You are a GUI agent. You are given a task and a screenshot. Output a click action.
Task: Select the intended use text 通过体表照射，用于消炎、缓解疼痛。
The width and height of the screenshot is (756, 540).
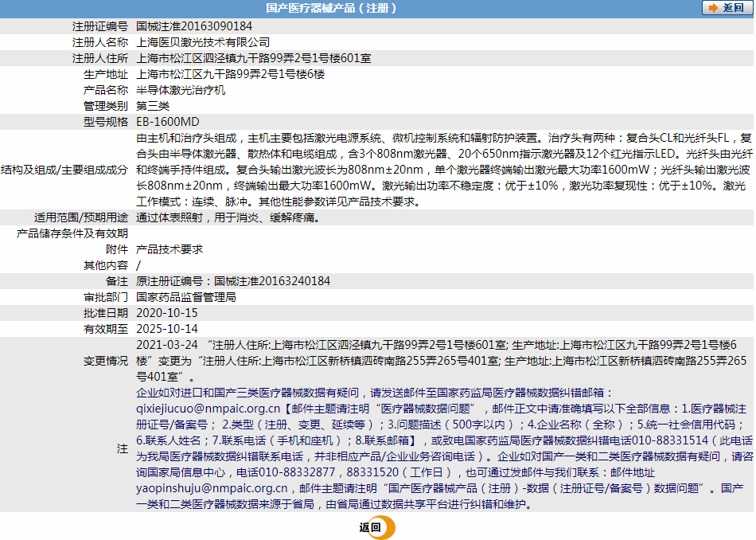click(x=228, y=217)
